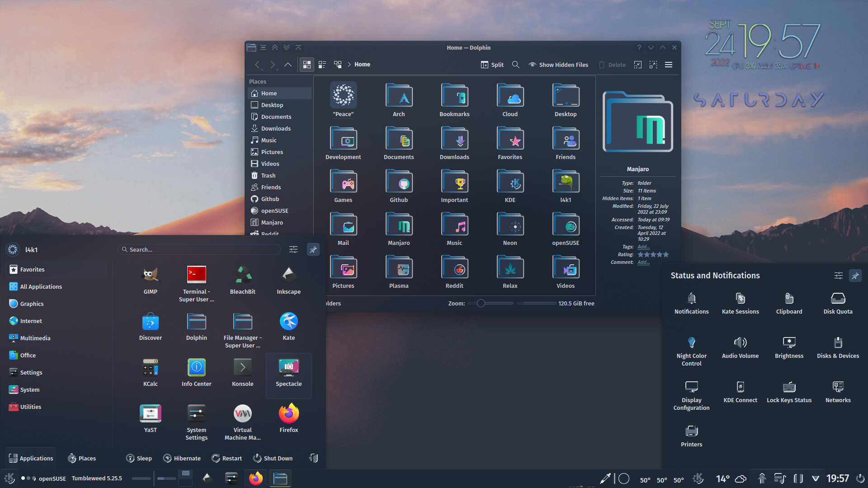The width and height of the screenshot is (868, 488).
Task: Open Discover software center
Action: coord(151,326)
